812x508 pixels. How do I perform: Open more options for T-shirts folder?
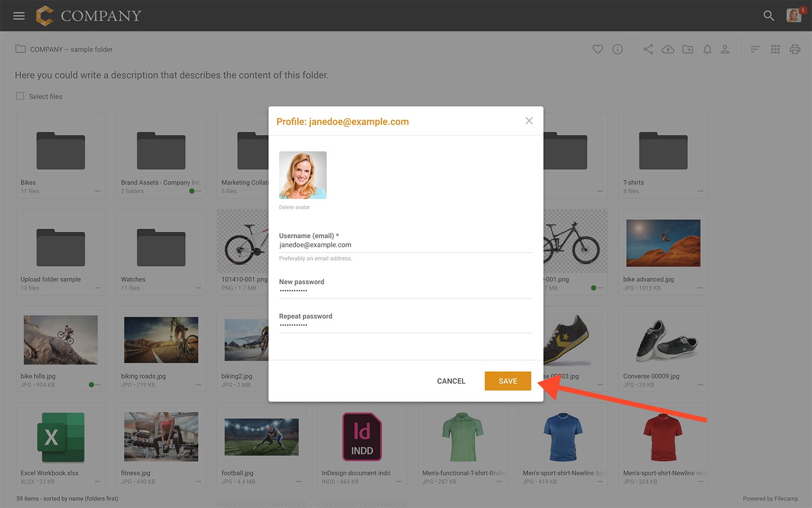(700, 191)
